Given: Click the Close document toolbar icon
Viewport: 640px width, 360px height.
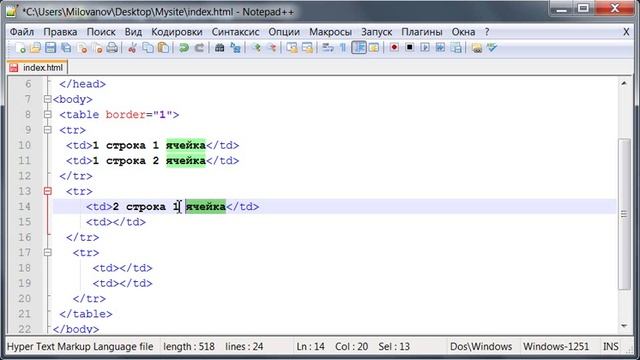Looking at the screenshot, I should pyautogui.click(x=82, y=48).
